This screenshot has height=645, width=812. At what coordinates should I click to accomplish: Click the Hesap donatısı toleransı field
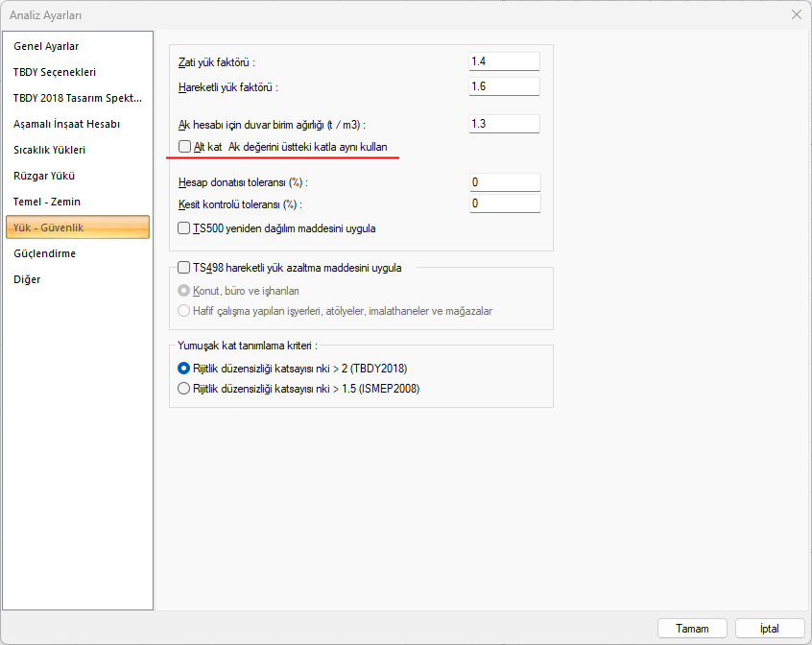pos(504,182)
